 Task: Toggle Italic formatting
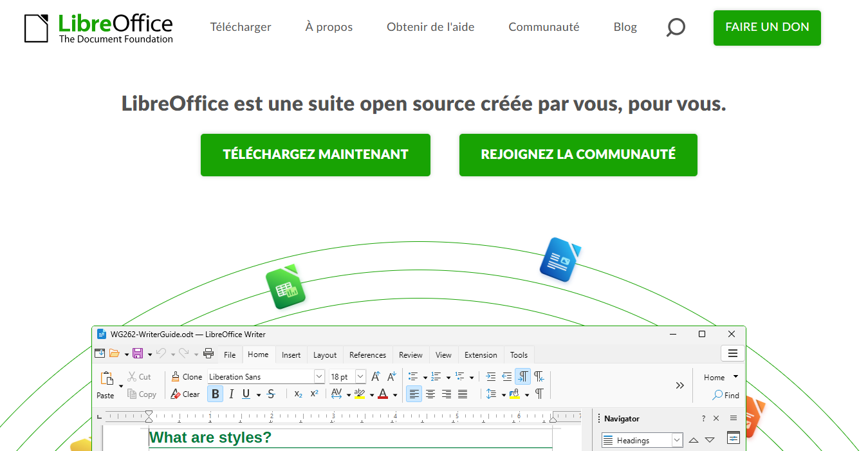pos(231,394)
